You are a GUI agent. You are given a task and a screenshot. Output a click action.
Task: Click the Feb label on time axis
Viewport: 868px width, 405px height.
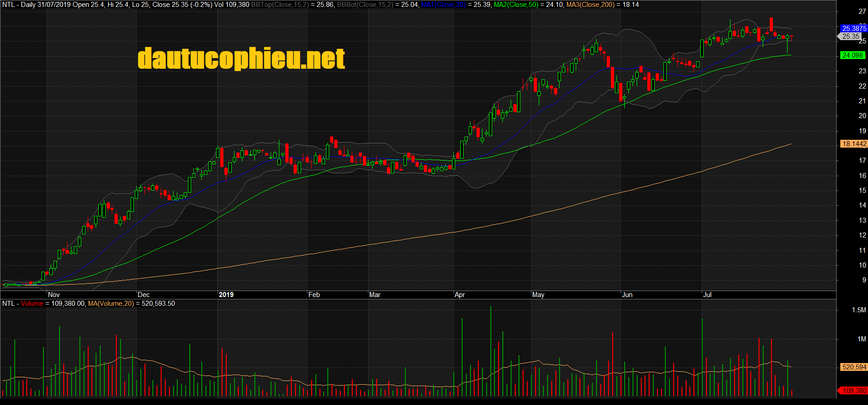(314, 295)
